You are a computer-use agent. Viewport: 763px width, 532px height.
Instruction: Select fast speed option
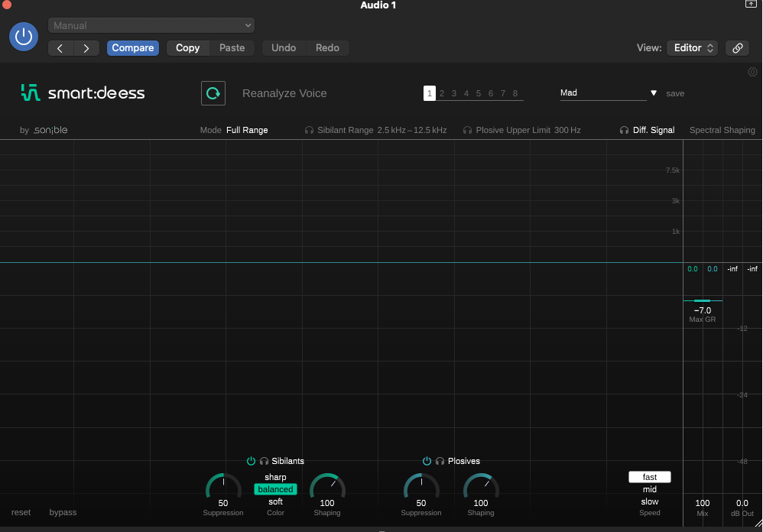pyautogui.click(x=650, y=477)
